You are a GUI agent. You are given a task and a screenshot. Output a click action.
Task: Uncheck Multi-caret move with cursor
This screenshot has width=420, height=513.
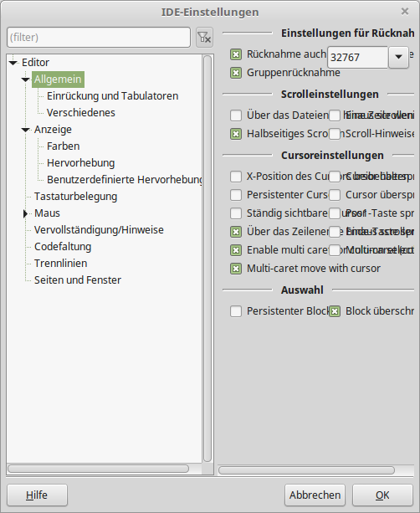click(x=236, y=269)
